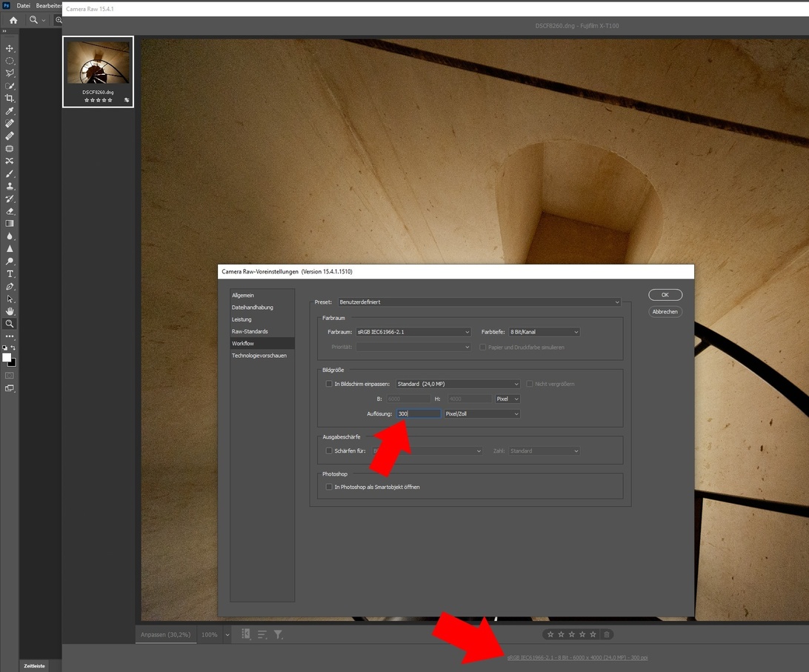Activate the Hand tool
Image resolution: width=809 pixels, height=672 pixels.
pos(10,311)
